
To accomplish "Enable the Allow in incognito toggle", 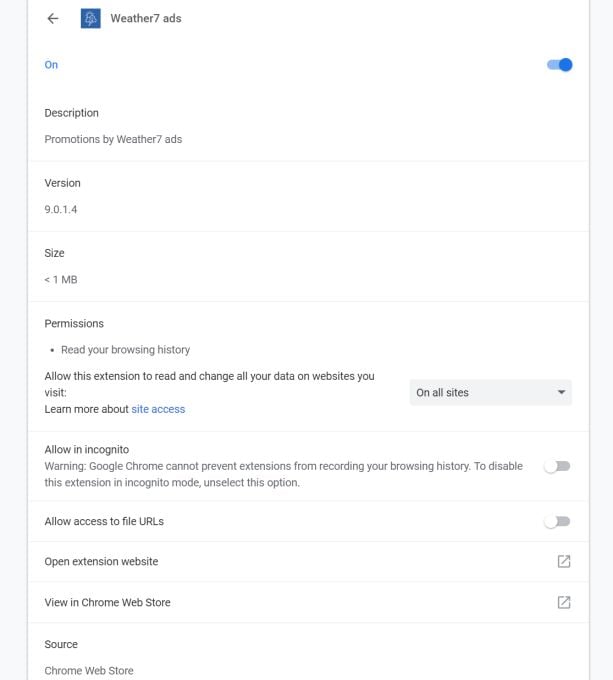I will 557,466.
